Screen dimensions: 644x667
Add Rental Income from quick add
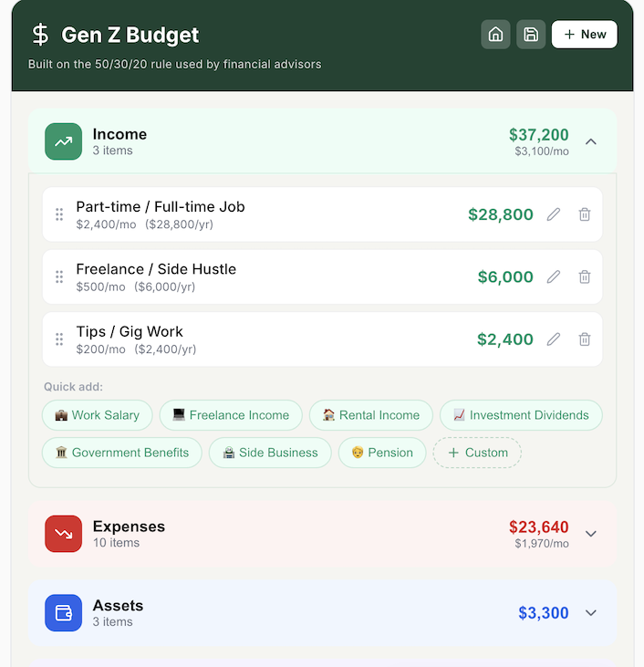point(371,415)
